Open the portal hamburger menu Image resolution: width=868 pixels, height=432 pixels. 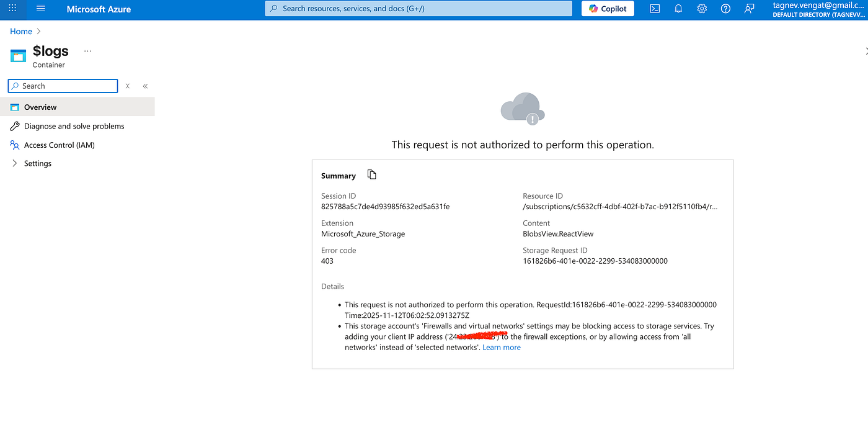[41, 9]
